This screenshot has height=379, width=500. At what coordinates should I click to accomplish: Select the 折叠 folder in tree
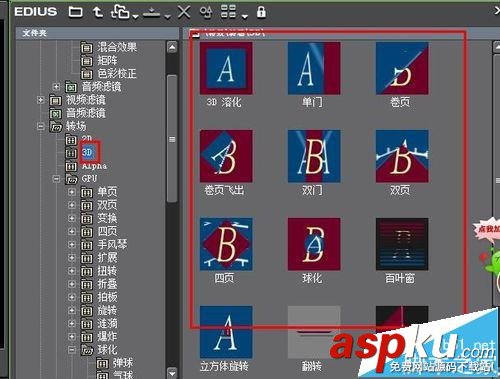click(x=99, y=284)
